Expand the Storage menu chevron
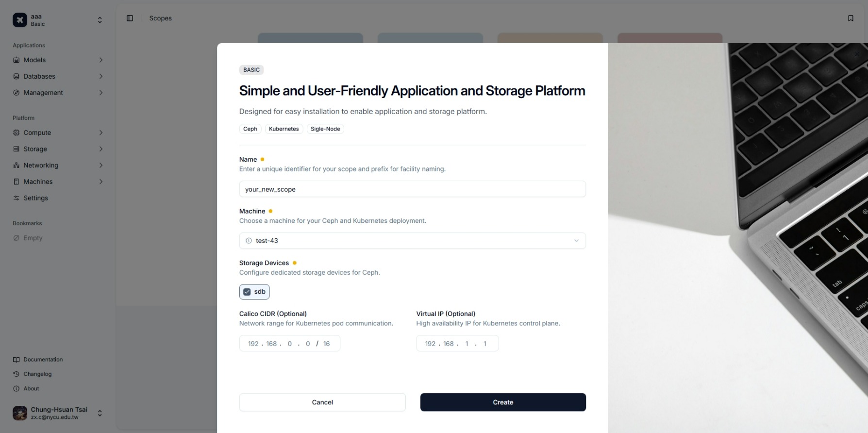868x433 pixels. (x=101, y=149)
